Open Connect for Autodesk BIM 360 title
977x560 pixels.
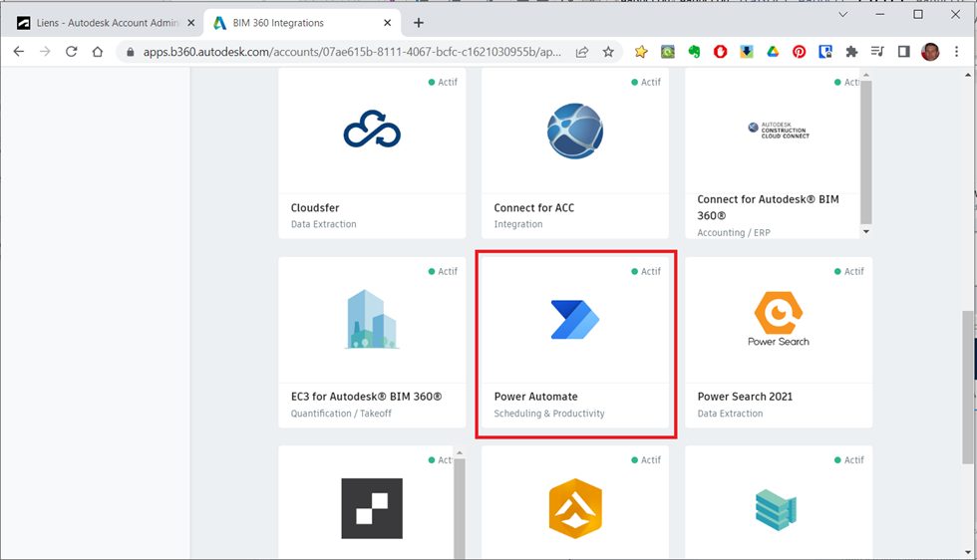point(768,207)
